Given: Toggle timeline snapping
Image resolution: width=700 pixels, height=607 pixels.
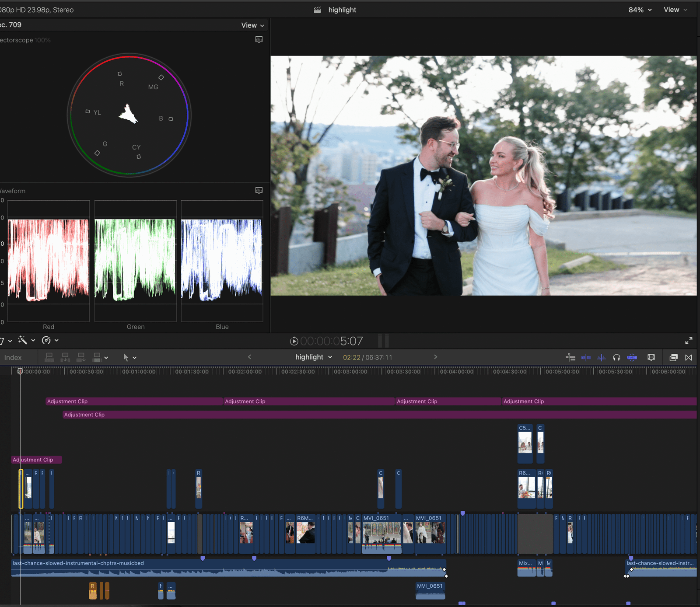Looking at the screenshot, I should pos(632,358).
